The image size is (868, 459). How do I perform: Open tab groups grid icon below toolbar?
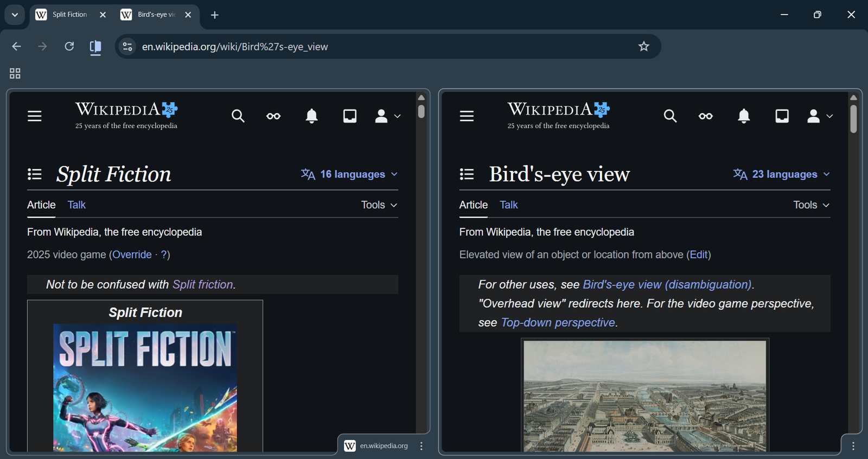[15, 73]
